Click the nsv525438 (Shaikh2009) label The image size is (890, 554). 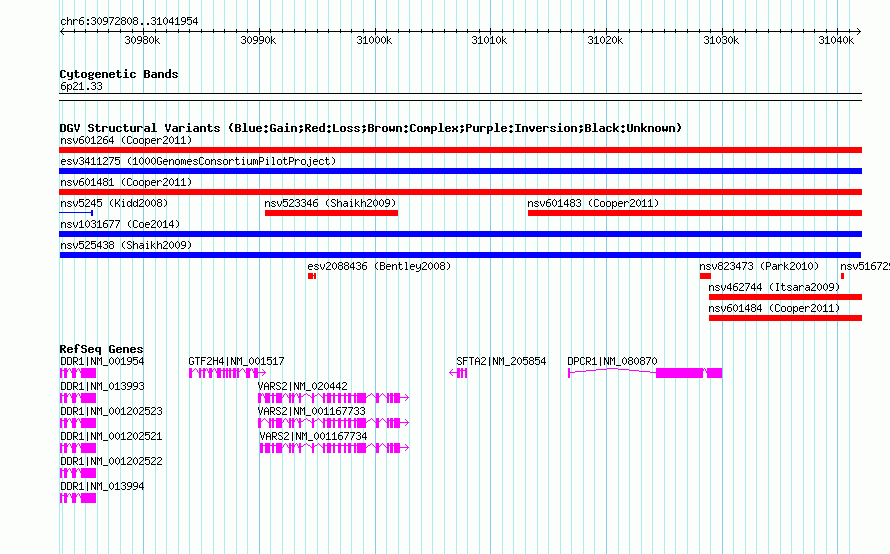tap(126, 245)
